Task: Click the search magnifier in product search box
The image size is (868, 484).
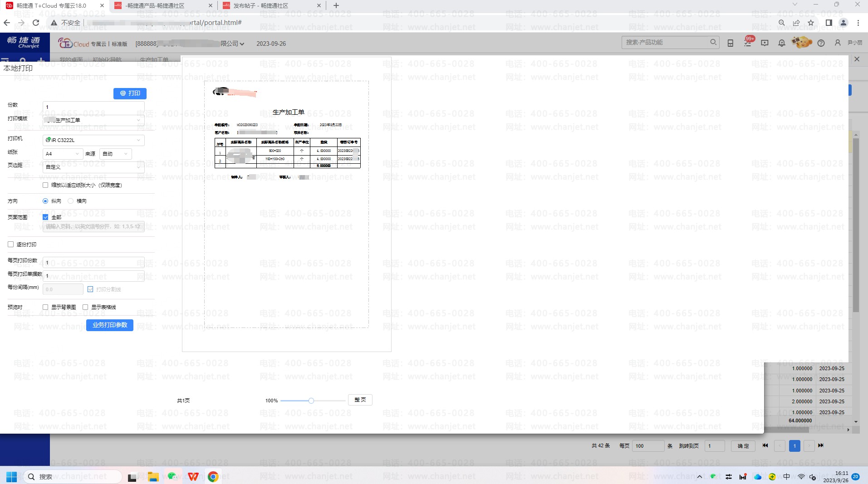Action: coord(713,42)
